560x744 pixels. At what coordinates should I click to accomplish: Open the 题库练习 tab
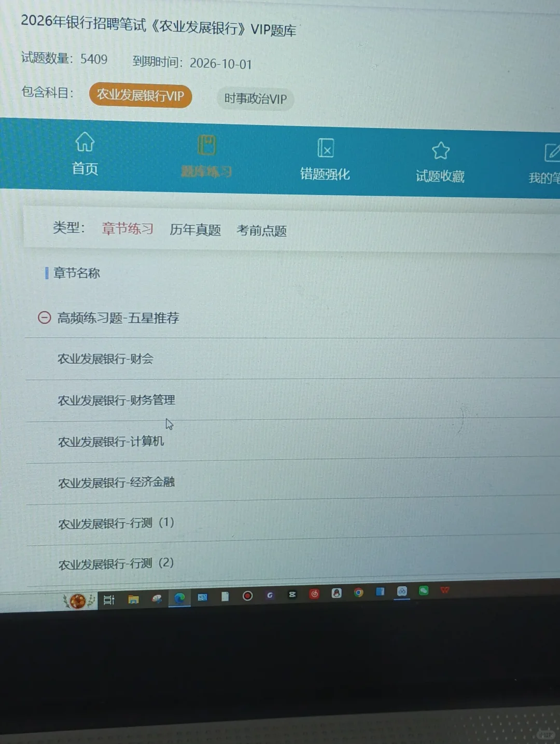coord(206,156)
